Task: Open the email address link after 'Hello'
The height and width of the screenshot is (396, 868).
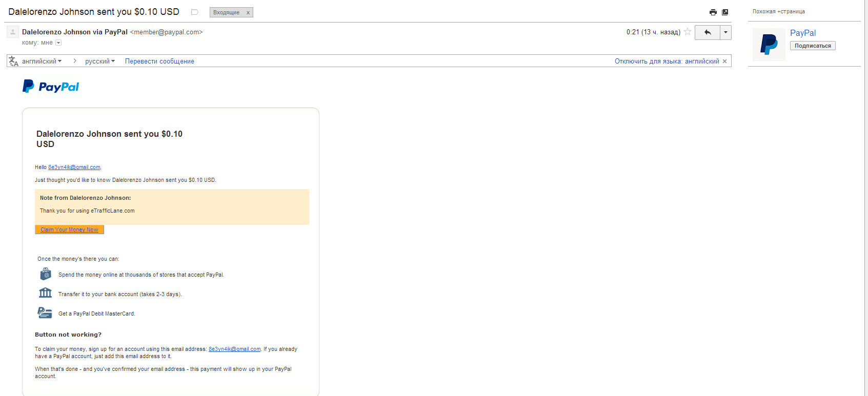Action: point(74,168)
